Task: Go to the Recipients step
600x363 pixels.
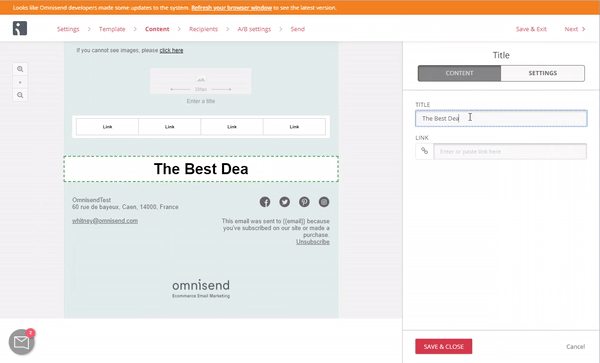Action: click(x=203, y=29)
